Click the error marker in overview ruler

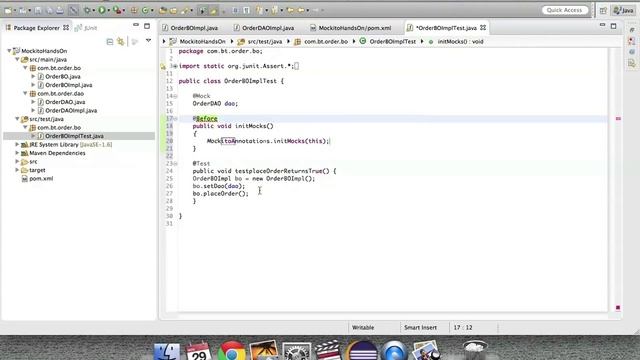[618, 119]
